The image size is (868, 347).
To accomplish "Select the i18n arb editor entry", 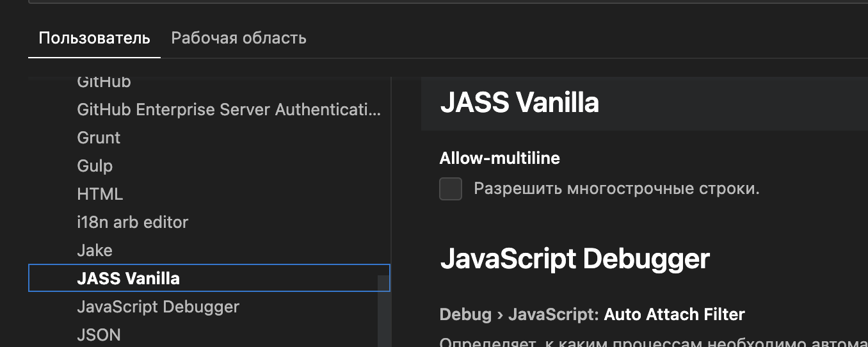I will click(x=133, y=222).
